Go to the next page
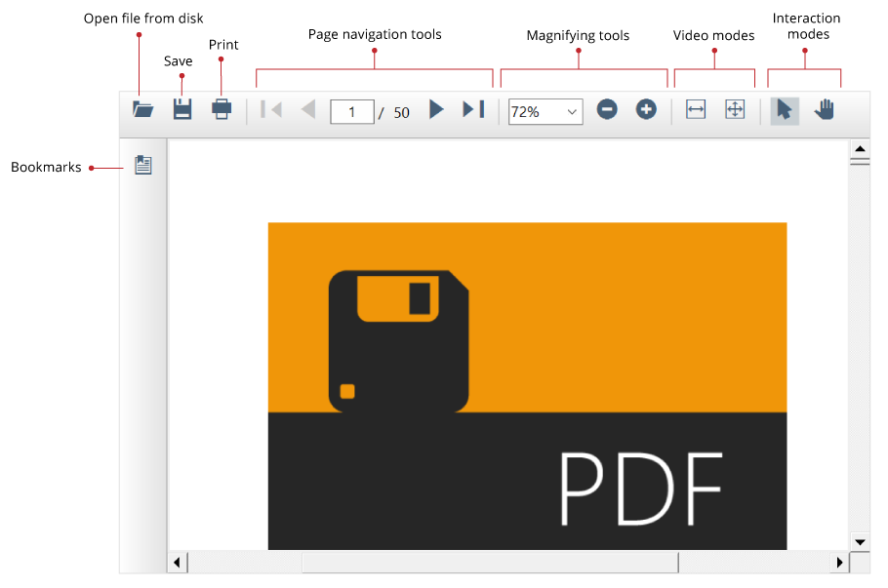The height and width of the screenshot is (588, 888). pos(436,110)
